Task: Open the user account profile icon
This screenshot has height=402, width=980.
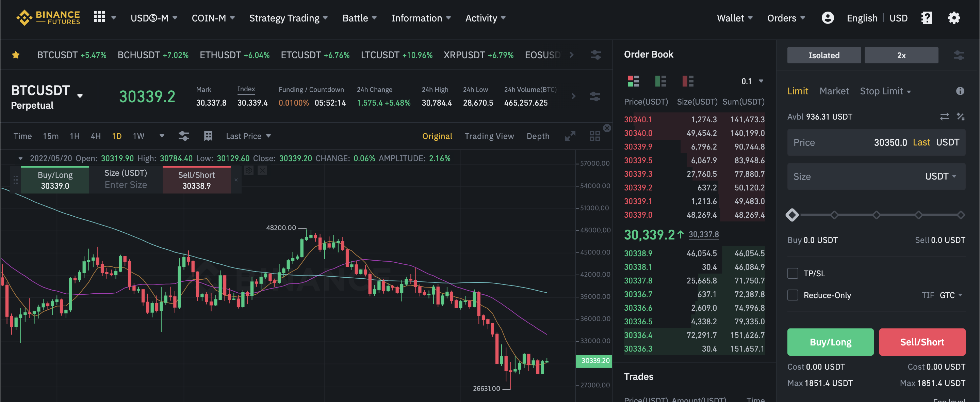Action: tap(828, 18)
